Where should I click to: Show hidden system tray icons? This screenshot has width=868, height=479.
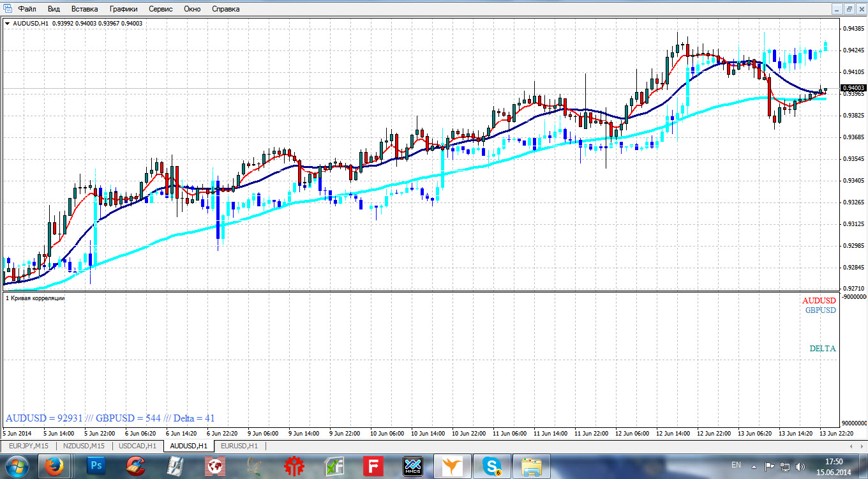pos(754,466)
